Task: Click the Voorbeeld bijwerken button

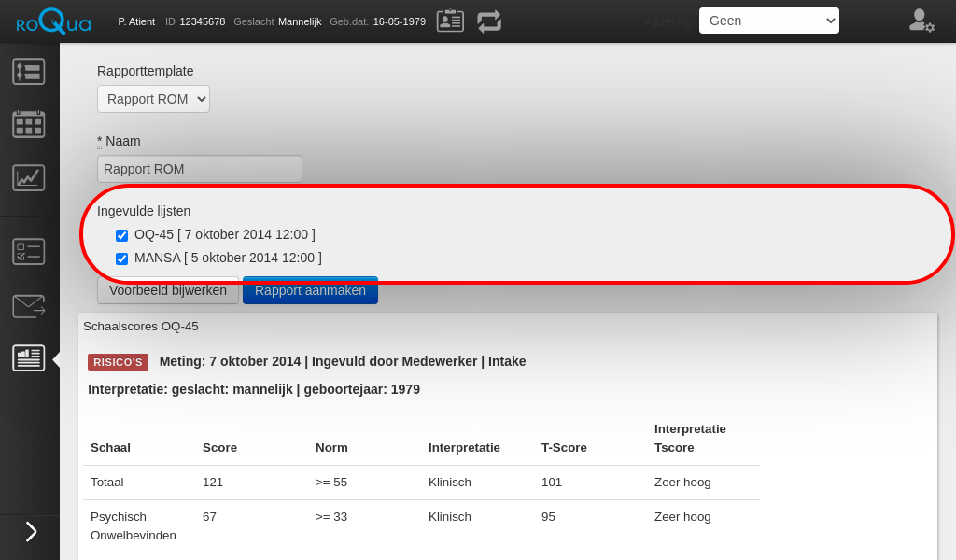Action: (x=168, y=290)
